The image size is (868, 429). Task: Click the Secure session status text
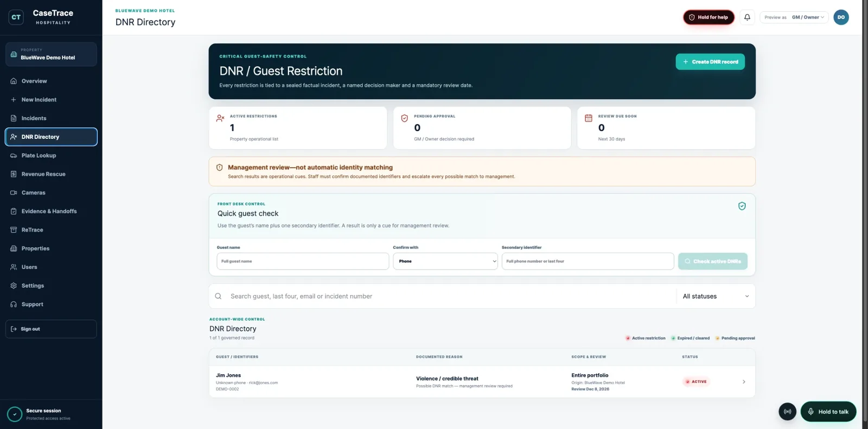point(43,411)
